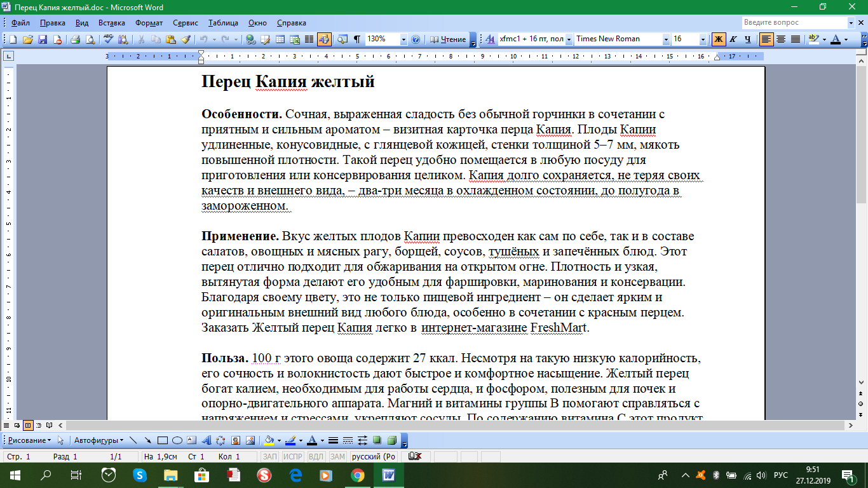This screenshot has width=868, height=488.
Task: Click the vertical scrollbar down arrow
Action: click(x=861, y=384)
